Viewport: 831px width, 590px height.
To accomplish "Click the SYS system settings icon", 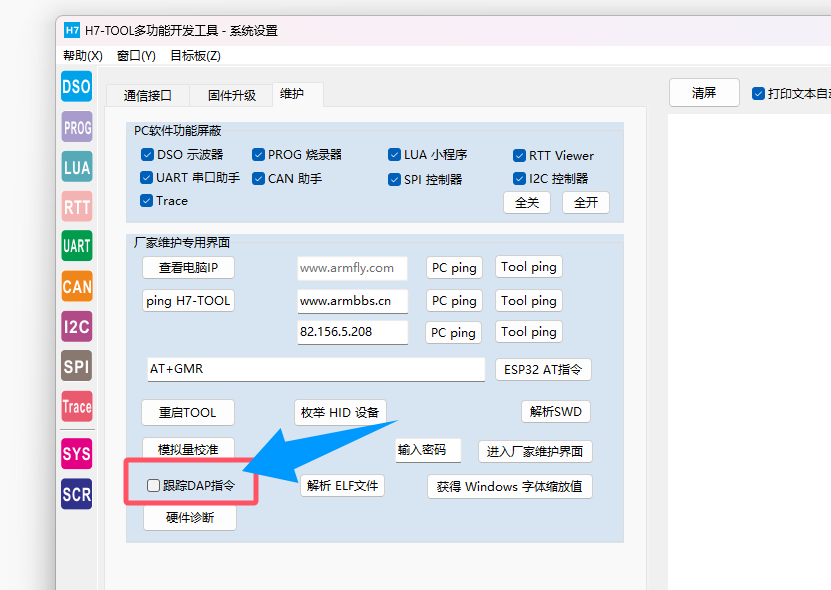I will pos(77,454).
